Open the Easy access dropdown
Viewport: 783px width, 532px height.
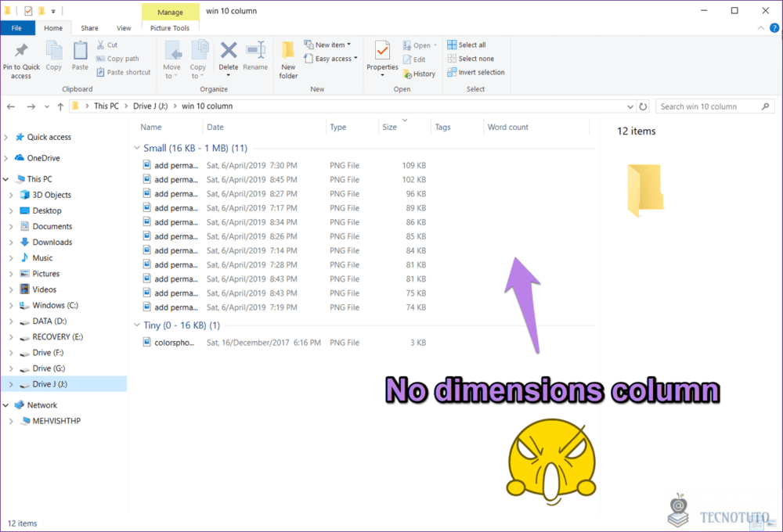(331, 59)
